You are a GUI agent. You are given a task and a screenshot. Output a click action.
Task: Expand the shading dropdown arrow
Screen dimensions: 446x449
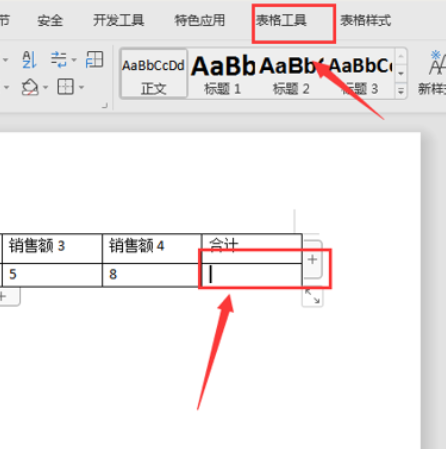(46, 88)
